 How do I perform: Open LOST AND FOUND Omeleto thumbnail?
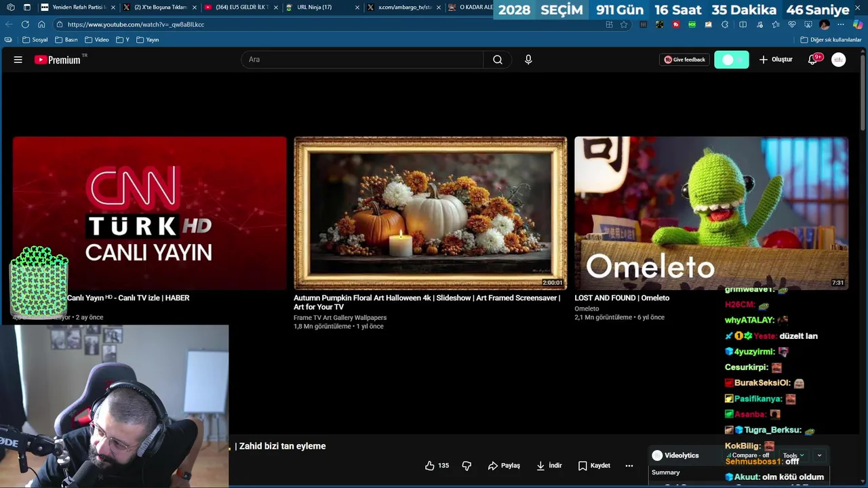tap(711, 213)
